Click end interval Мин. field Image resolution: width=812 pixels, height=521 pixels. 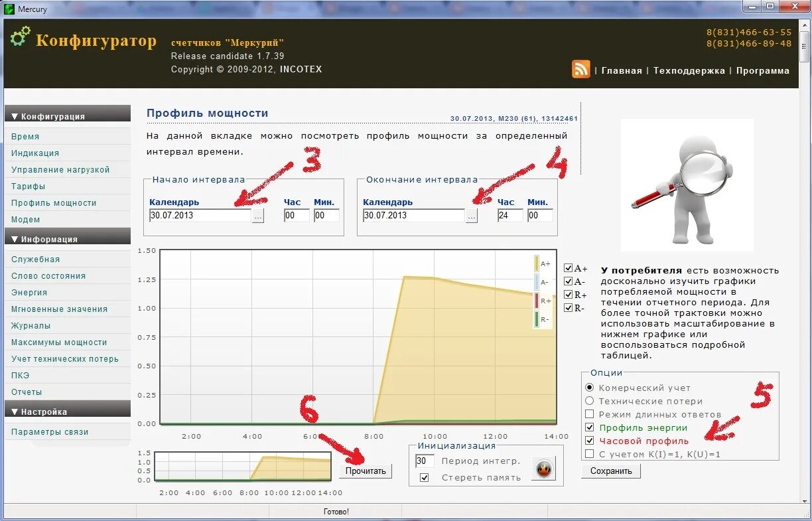click(x=540, y=216)
